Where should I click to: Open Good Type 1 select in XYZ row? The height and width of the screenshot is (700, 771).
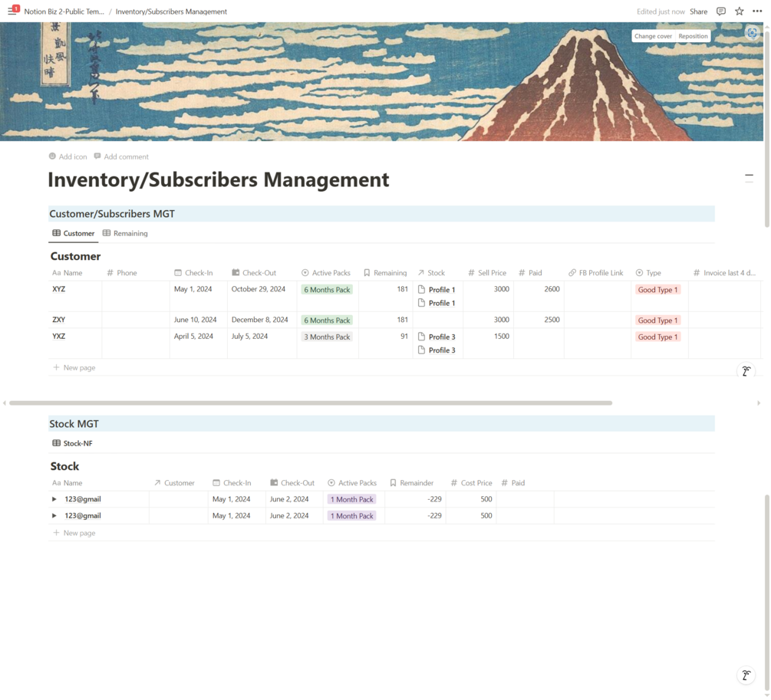click(x=658, y=290)
